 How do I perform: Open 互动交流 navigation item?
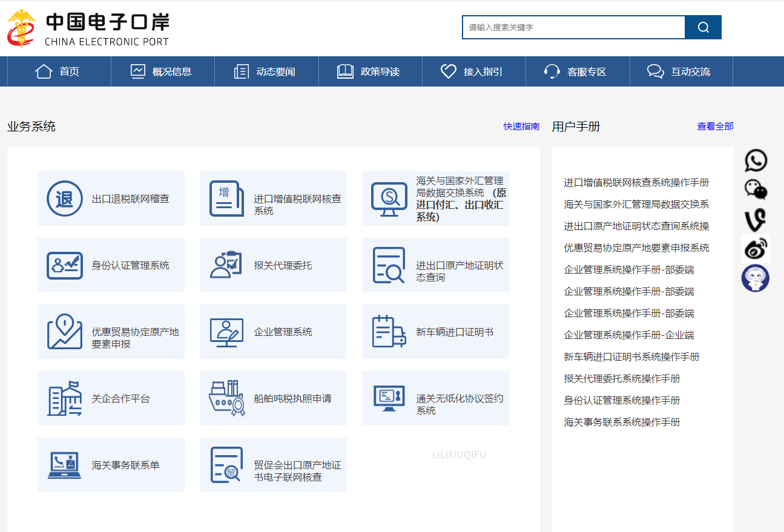[x=680, y=71]
